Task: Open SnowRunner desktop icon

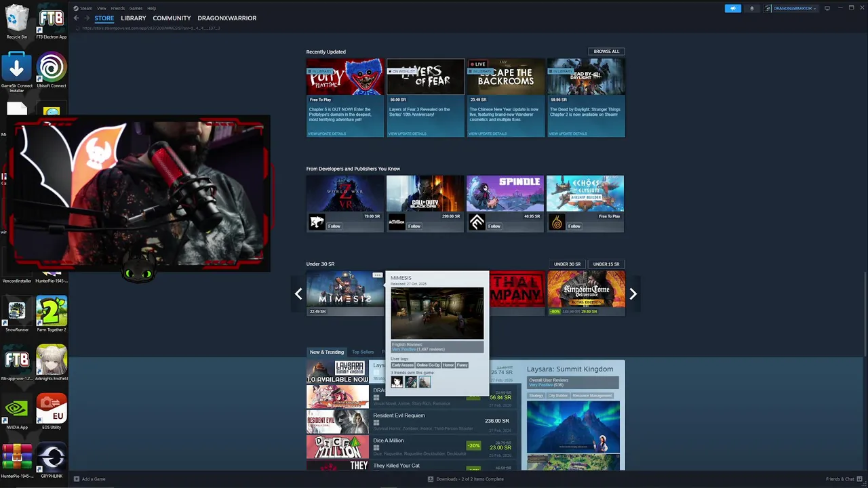Action: [17, 314]
